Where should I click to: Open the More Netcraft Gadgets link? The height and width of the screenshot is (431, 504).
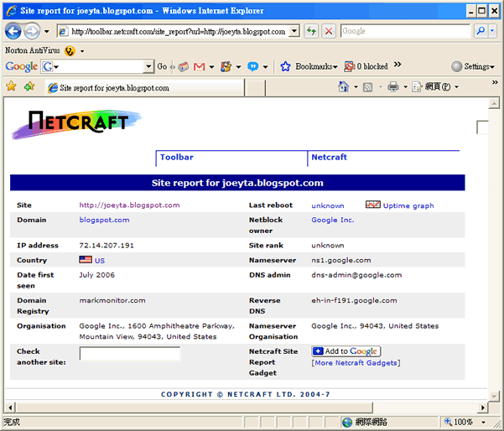(356, 363)
